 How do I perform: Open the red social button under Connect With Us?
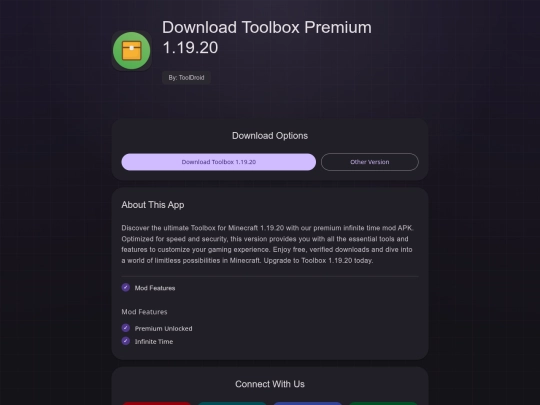point(156,403)
